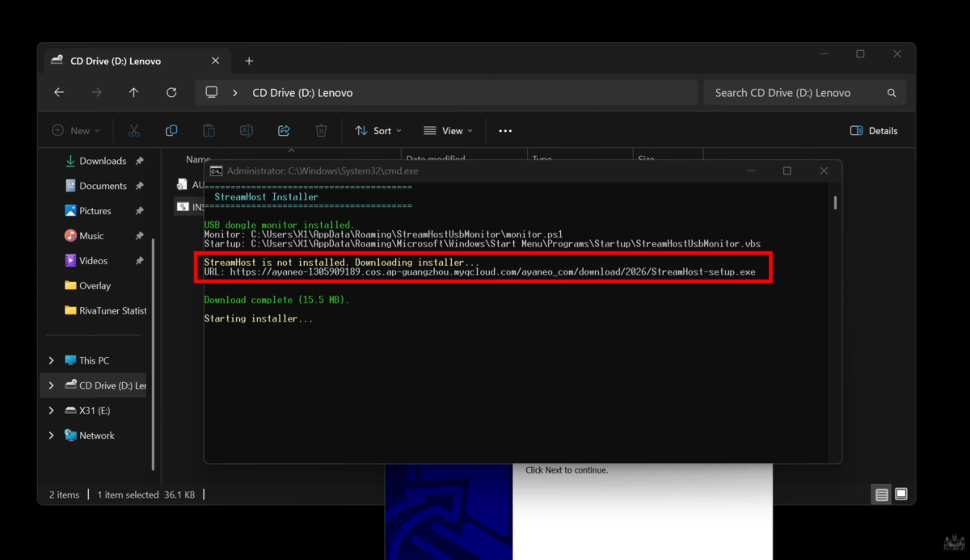The width and height of the screenshot is (970, 560).
Task: Expand the Network tree node
Action: point(52,436)
